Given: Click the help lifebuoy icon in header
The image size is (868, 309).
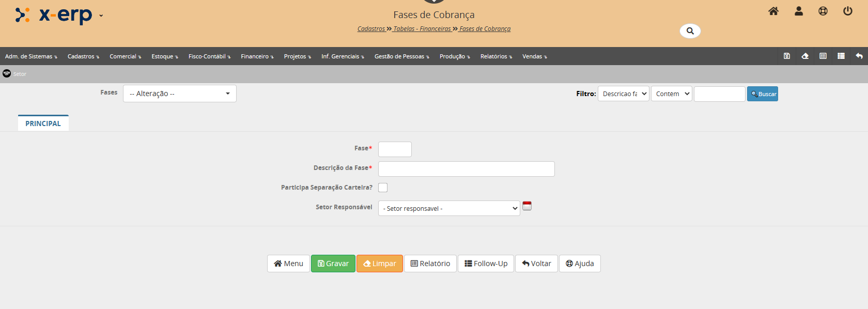Looking at the screenshot, I should (x=823, y=11).
